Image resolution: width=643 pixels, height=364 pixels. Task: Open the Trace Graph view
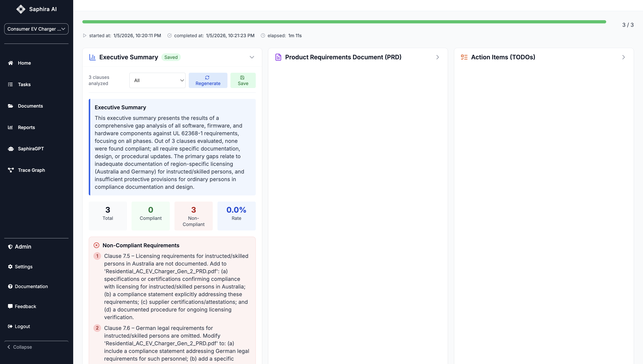pyautogui.click(x=31, y=170)
